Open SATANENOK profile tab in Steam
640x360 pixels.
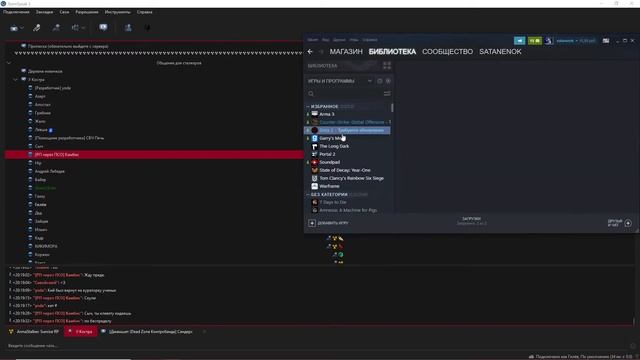pos(500,52)
